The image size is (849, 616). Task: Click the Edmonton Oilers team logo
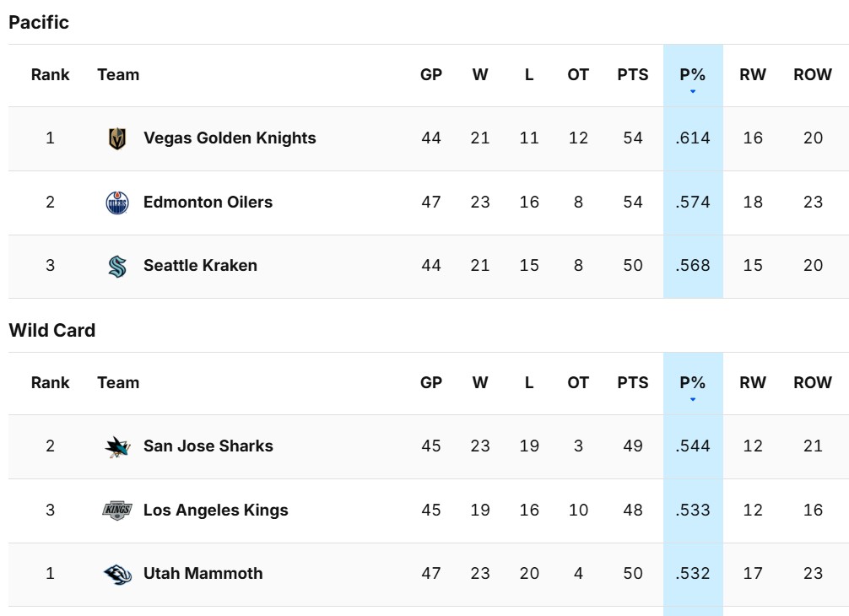118,202
